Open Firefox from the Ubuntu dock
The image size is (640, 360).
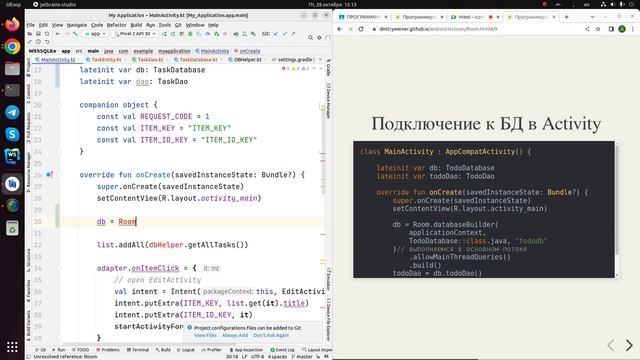pos(12,24)
